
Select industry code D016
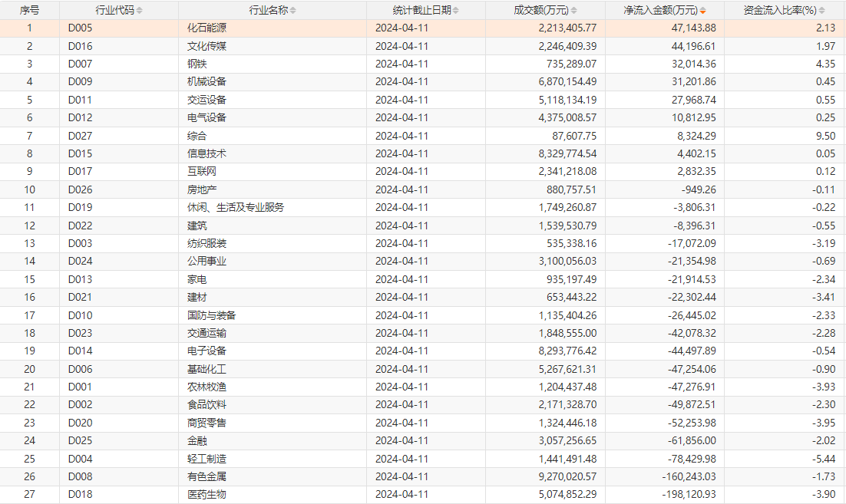(80, 46)
